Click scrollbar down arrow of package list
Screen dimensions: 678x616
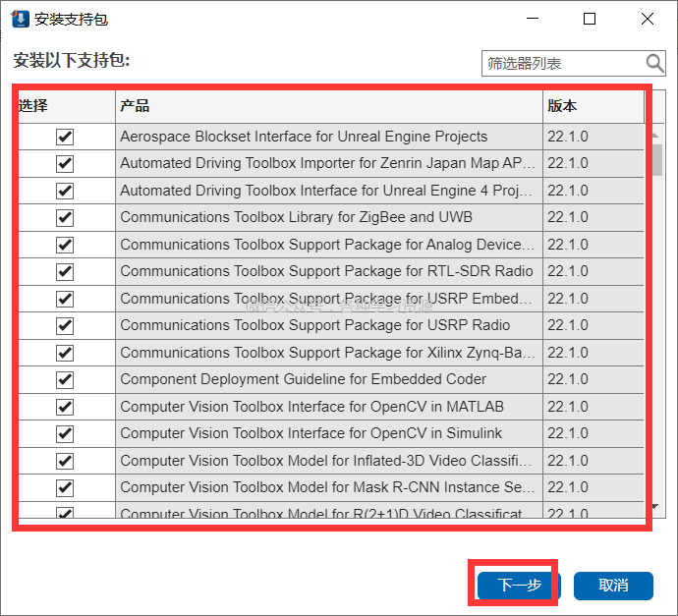coord(655,506)
